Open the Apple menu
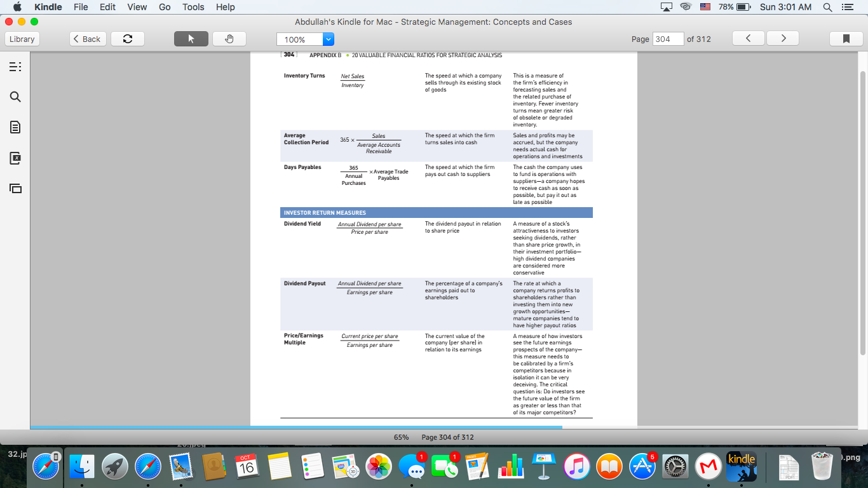Screen dimensions: 868x488 click(16, 7)
